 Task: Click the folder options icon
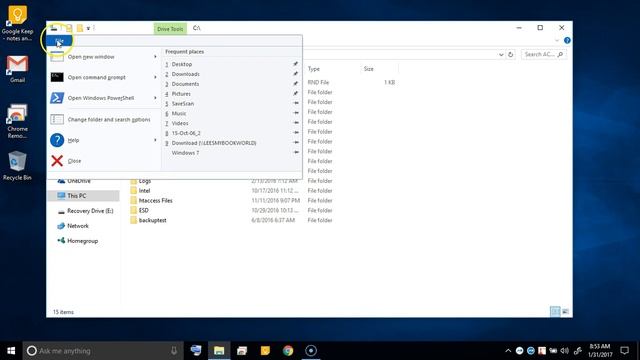57,119
